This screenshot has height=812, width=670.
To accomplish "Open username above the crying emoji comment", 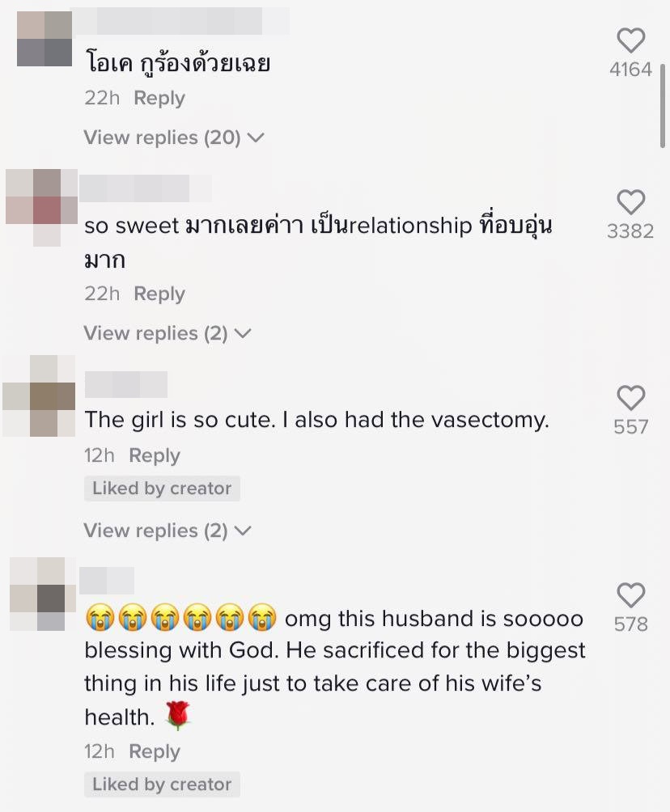I will coord(107,581).
